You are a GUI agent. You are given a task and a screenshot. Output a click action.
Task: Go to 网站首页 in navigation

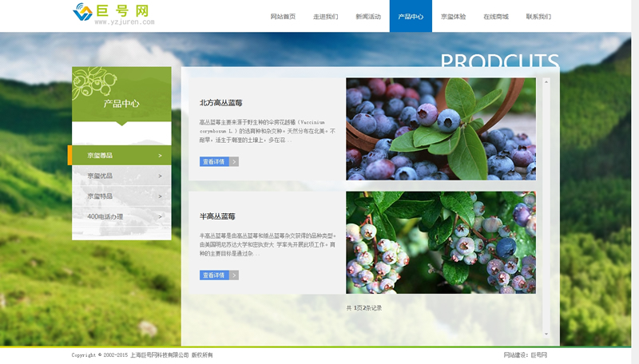pos(283,16)
